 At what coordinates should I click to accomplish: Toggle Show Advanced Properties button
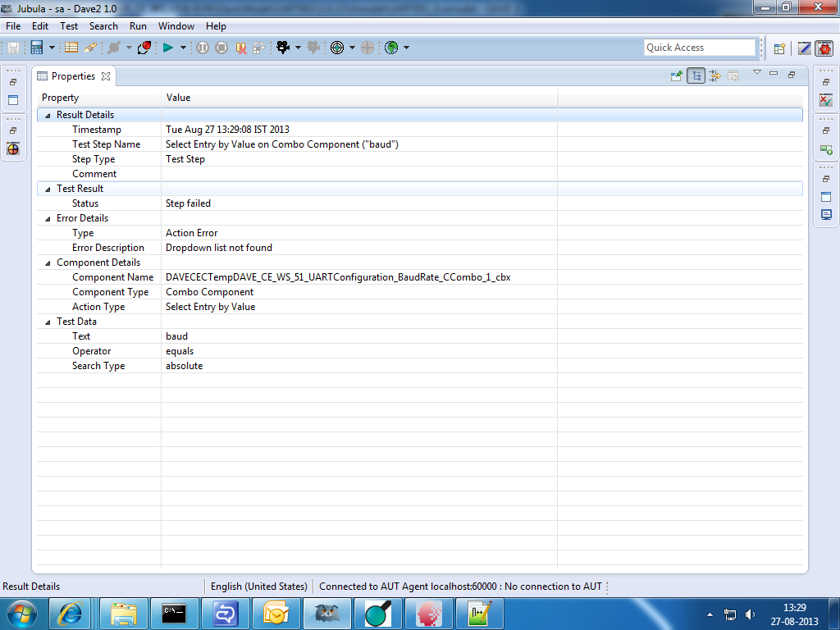[714, 76]
